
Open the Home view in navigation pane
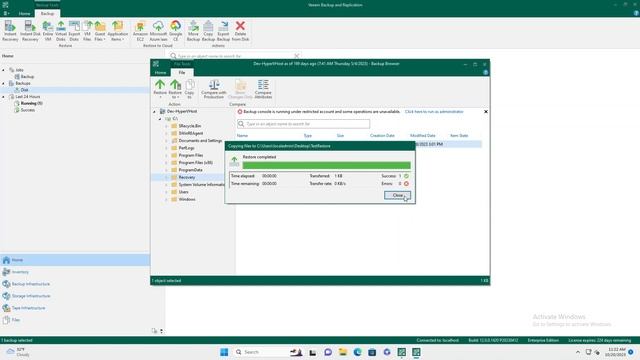[x=75, y=260]
